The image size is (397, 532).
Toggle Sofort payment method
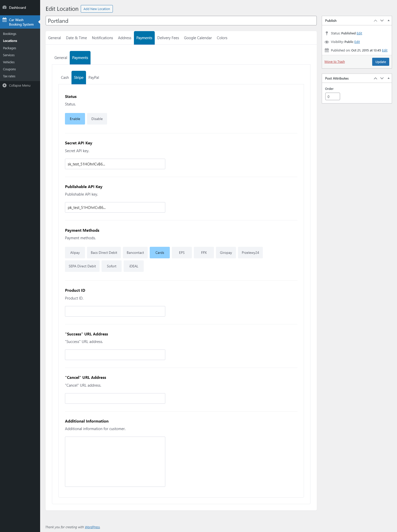[x=112, y=266]
